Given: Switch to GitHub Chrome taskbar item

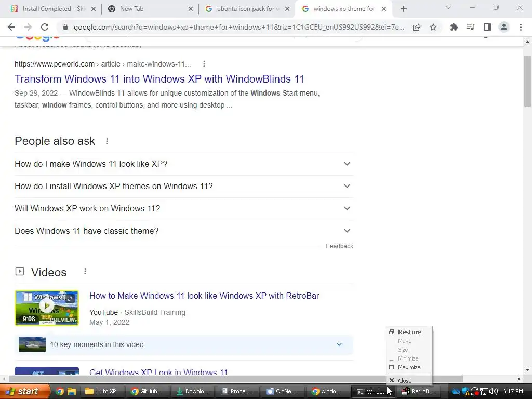Looking at the screenshot, I should 146,391.
